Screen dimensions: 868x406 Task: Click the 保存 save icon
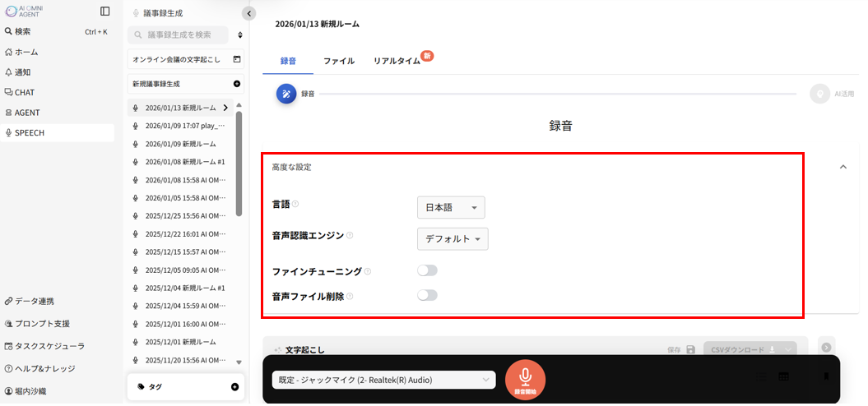pyautogui.click(x=690, y=349)
